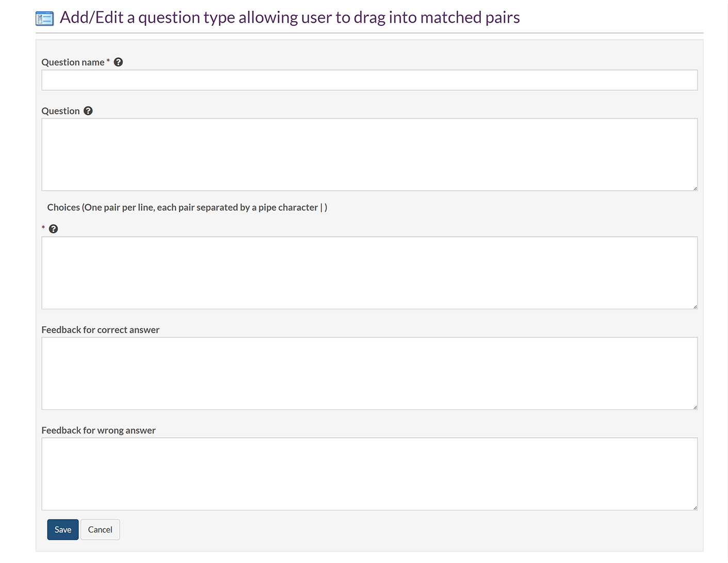Click the Feedback for correct answer box
Viewport: 728px width, 563px height.
point(369,373)
